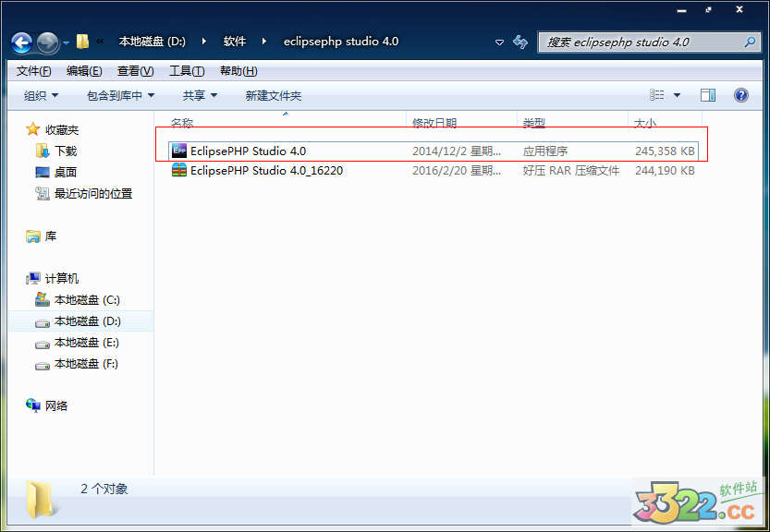Click the 桌面 monitor icon
This screenshot has width=770, height=532.
tap(43, 173)
